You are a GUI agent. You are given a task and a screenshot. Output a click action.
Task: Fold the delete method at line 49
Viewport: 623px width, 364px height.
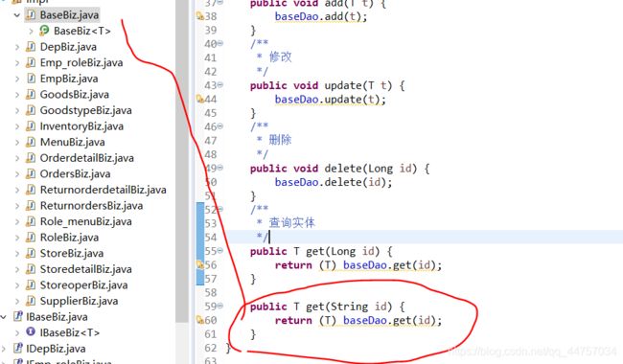[220, 168]
